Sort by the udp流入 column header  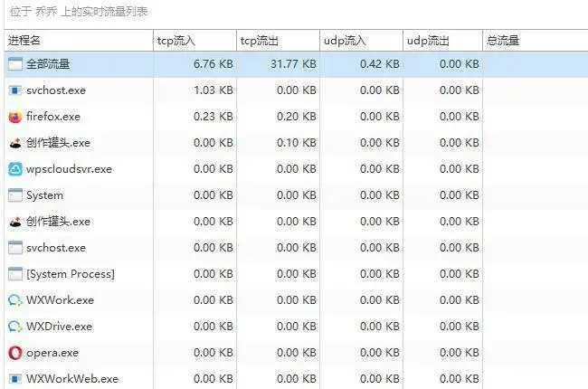pos(344,41)
